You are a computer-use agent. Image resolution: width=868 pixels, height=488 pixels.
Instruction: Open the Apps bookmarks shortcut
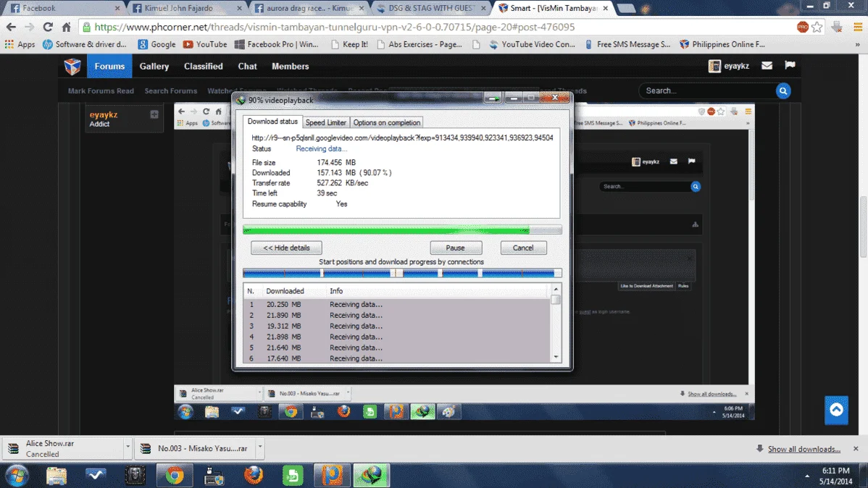click(20, 44)
